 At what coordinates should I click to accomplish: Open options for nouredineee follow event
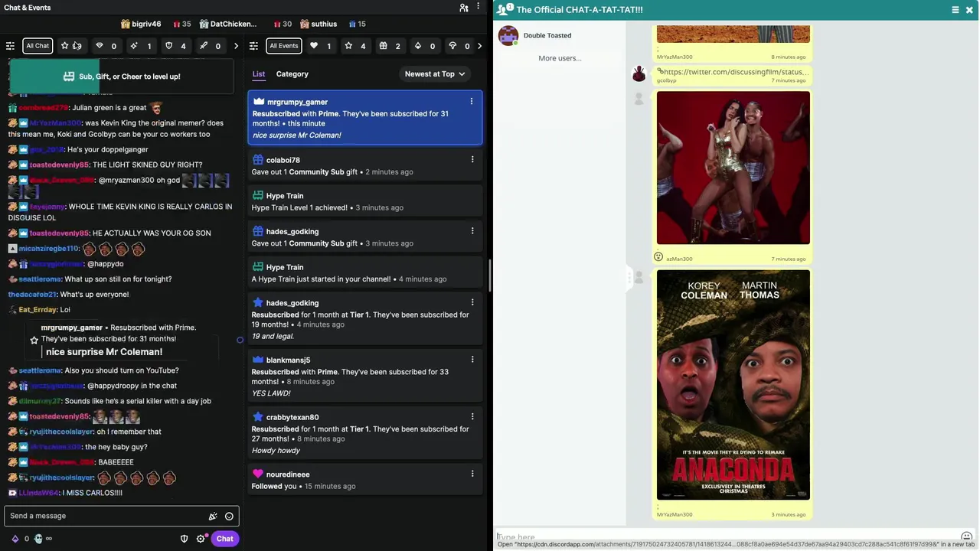472,474
